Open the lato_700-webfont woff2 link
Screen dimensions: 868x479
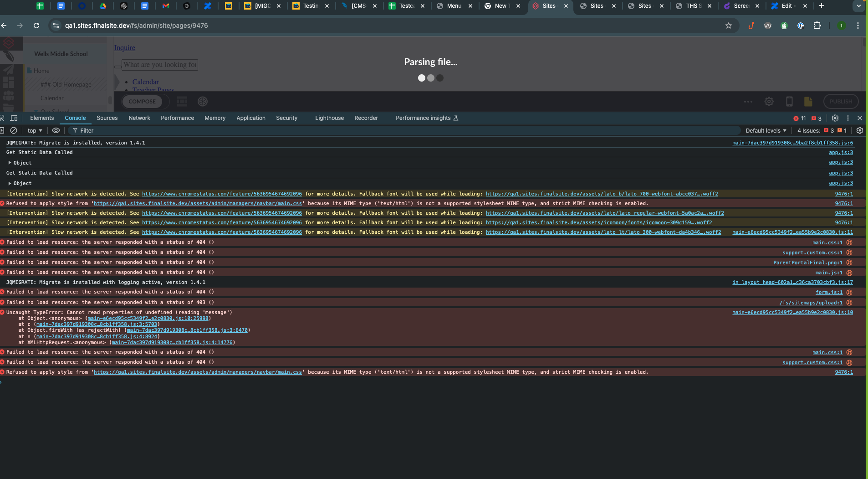point(602,194)
